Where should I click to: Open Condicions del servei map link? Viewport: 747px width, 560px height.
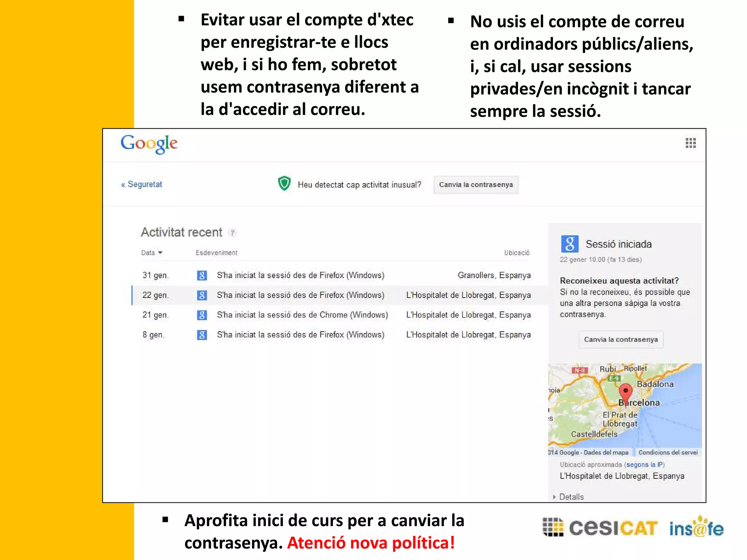[x=668, y=452]
